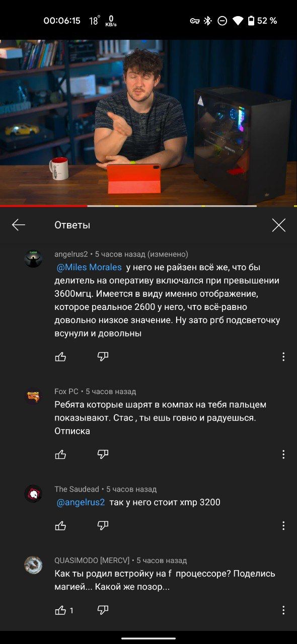Open the more options menu for The Saudead's reply
Screen dimensions: 297x644
(283, 526)
